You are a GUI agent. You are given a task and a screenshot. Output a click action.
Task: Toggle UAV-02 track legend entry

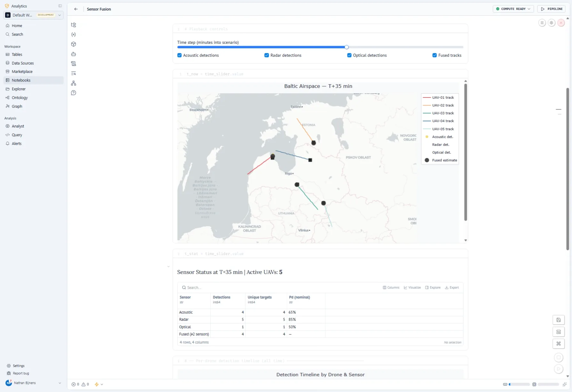[438, 105]
